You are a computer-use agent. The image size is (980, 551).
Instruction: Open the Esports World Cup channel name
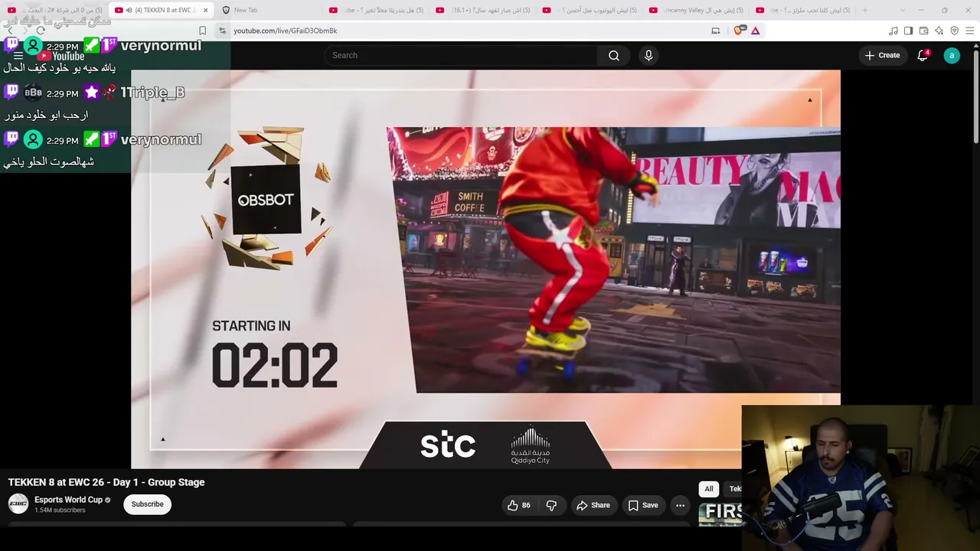pos(68,500)
